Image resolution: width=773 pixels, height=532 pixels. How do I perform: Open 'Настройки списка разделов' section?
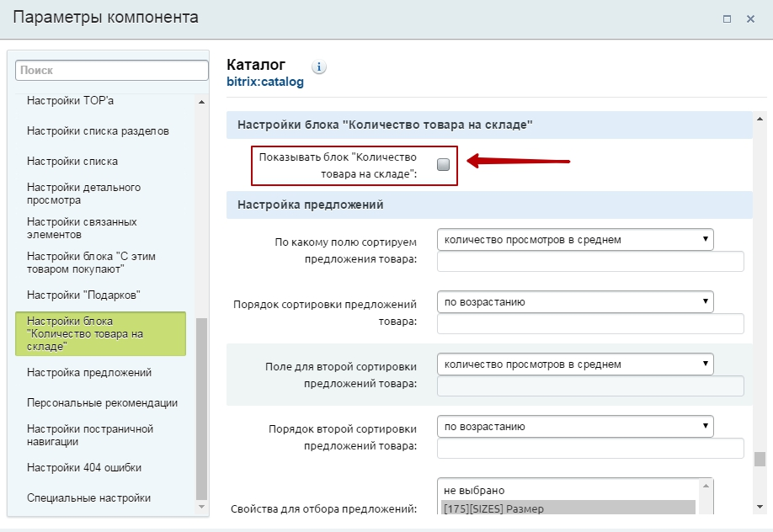[x=98, y=131]
